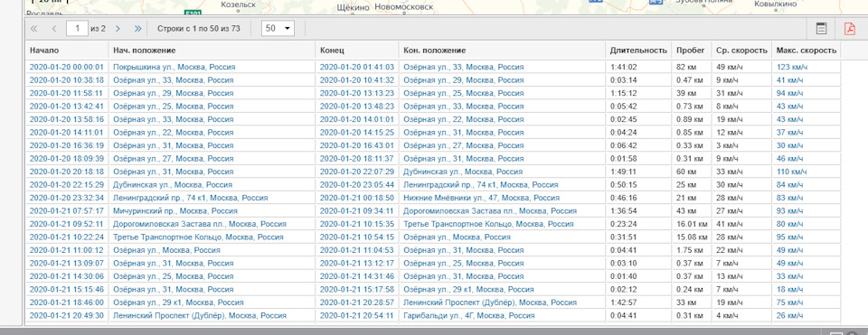The height and width of the screenshot is (335, 868).
Task: Sort by Макс. скорость column header
Action: pos(806,51)
